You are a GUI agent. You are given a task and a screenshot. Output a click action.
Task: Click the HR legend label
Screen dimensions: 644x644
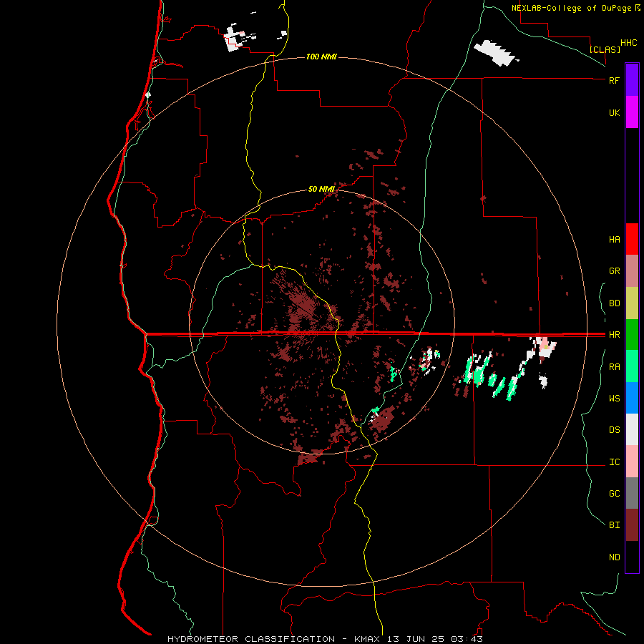[614, 335]
